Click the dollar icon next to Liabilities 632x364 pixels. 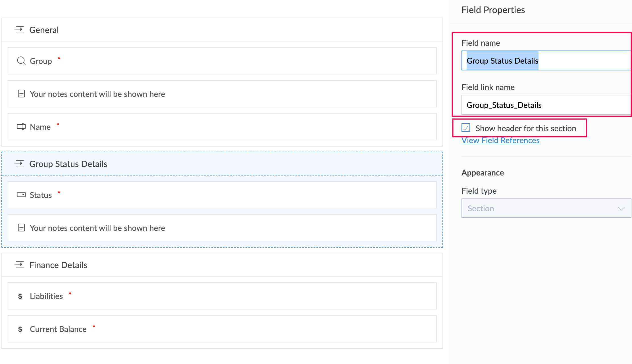point(20,296)
